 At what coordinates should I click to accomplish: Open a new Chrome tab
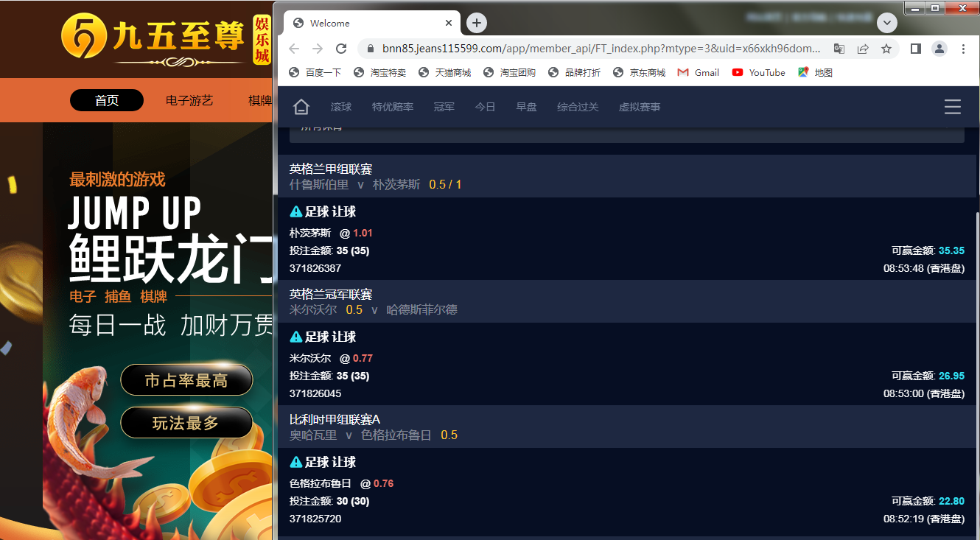pyautogui.click(x=477, y=23)
